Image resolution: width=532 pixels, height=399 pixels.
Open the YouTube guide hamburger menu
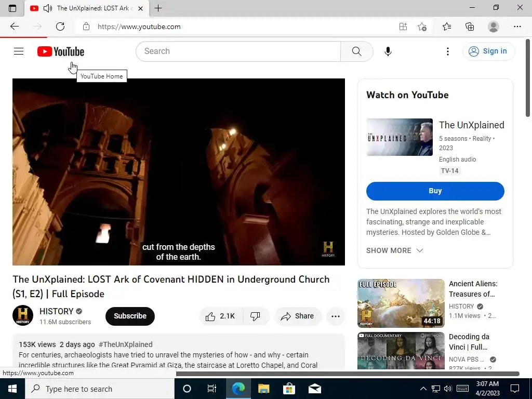(19, 51)
